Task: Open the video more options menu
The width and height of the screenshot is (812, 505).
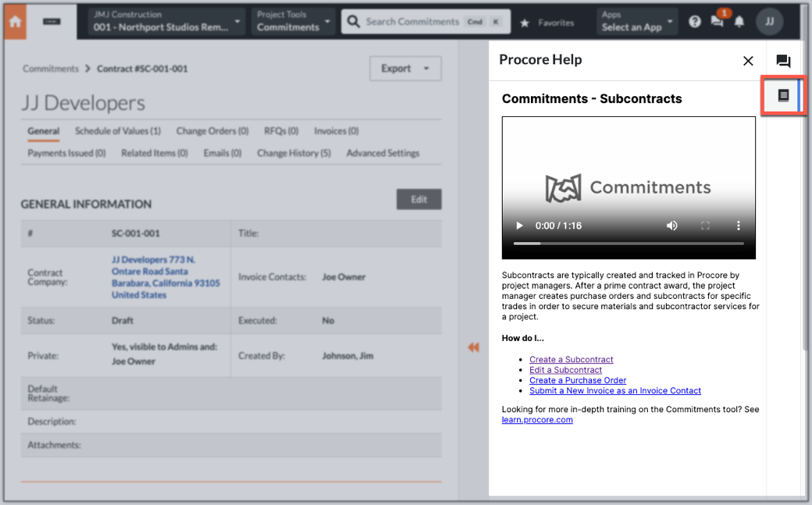Action: point(738,226)
